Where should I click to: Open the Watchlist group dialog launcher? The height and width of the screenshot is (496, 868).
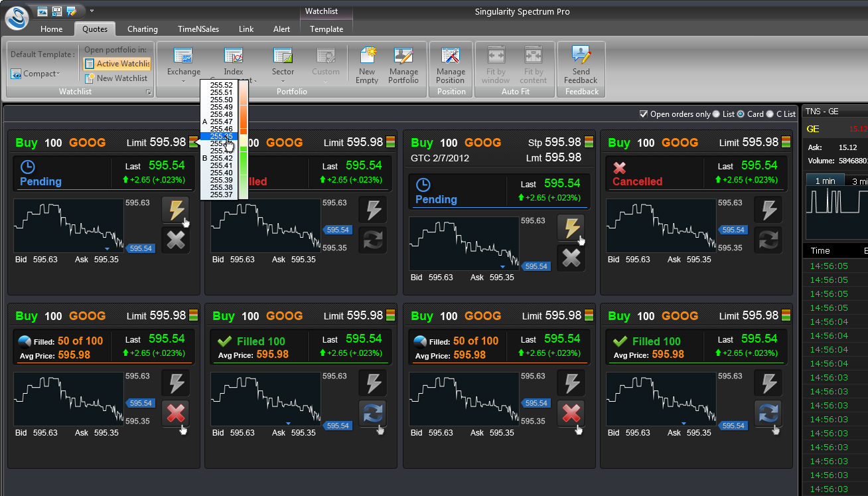[x=149, y=92]
